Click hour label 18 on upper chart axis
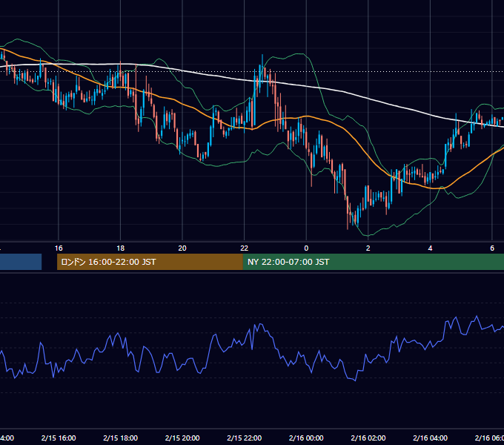This screenshot has height=445, width=504. pyautogui.click(x=121, y=248)
